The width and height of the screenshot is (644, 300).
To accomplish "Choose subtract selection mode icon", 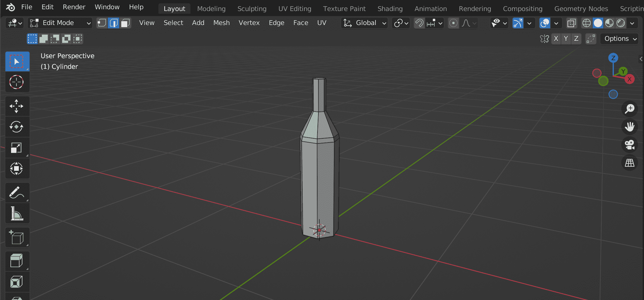I will [55, 39].
